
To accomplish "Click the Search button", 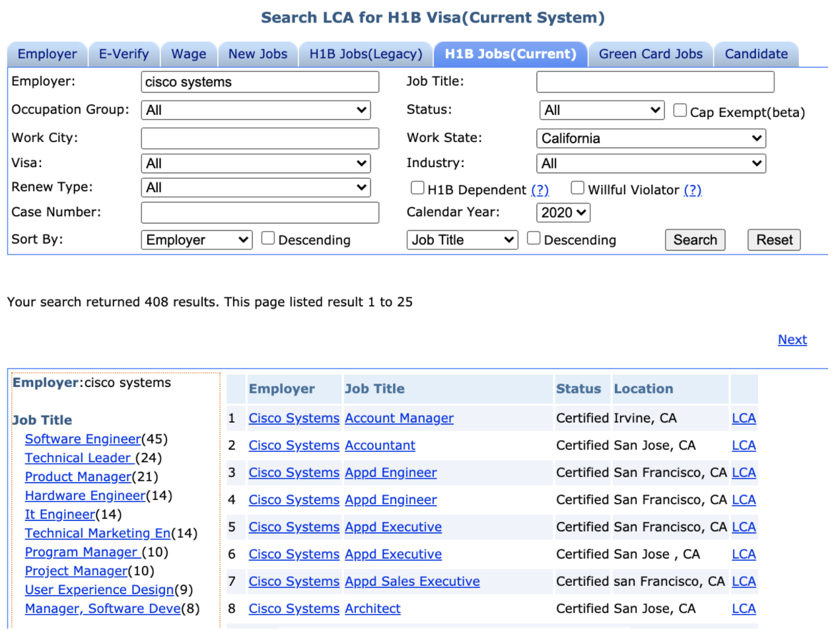I will [x=695, y=240].
